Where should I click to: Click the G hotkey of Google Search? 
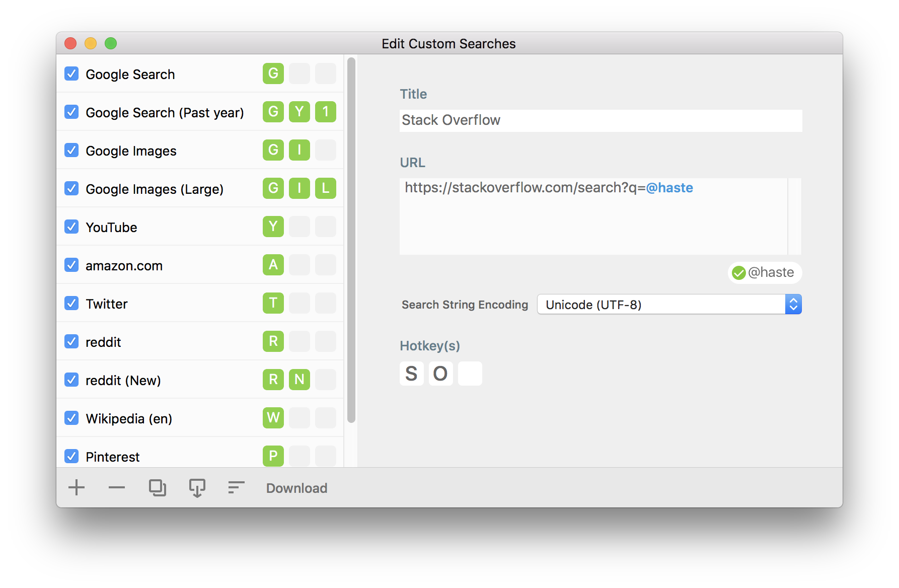[273, 73]
